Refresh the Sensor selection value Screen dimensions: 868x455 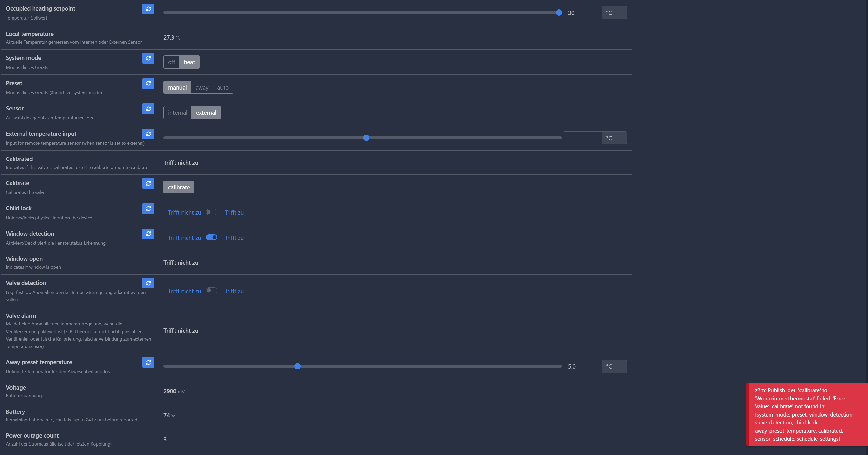tap(148, 109)
